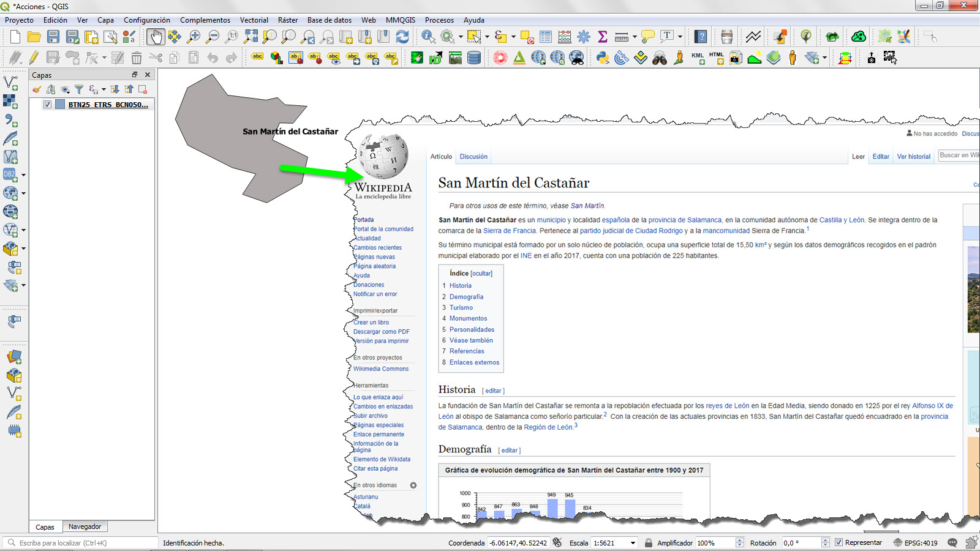The width and height of the screenshot is (980, 551).
Task: Open the run feature action dropdown arrow
Action: [460, 37]
